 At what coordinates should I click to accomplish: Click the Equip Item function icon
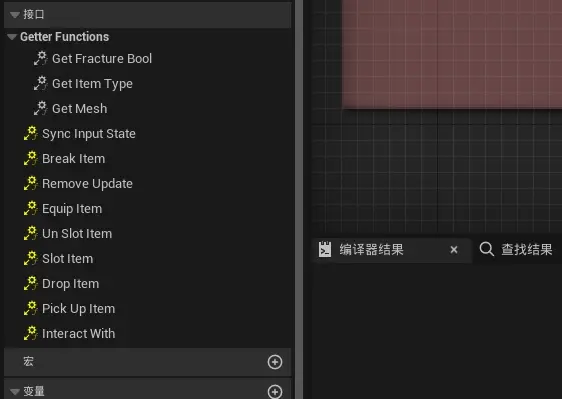(x=31, y=209)
